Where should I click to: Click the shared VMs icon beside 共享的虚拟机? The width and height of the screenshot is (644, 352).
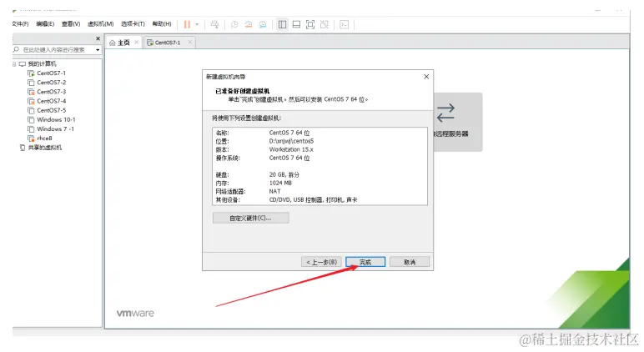[x=23, y=148]
